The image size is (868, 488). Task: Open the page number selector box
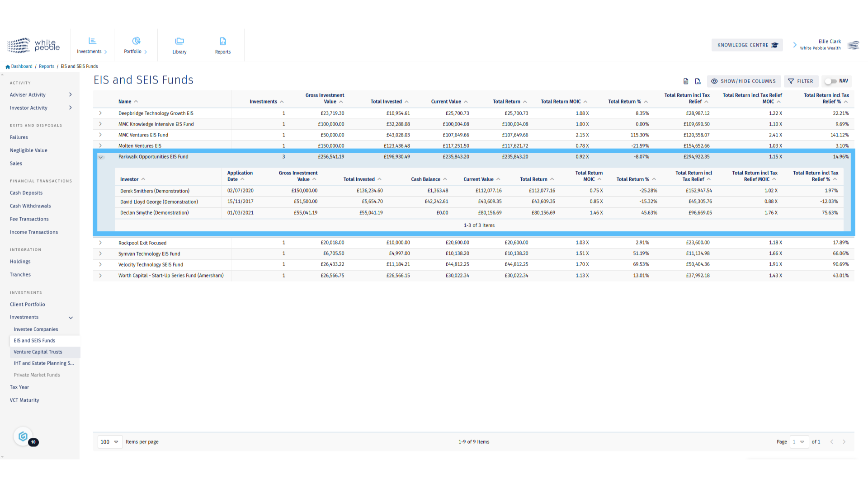(799, 442)
